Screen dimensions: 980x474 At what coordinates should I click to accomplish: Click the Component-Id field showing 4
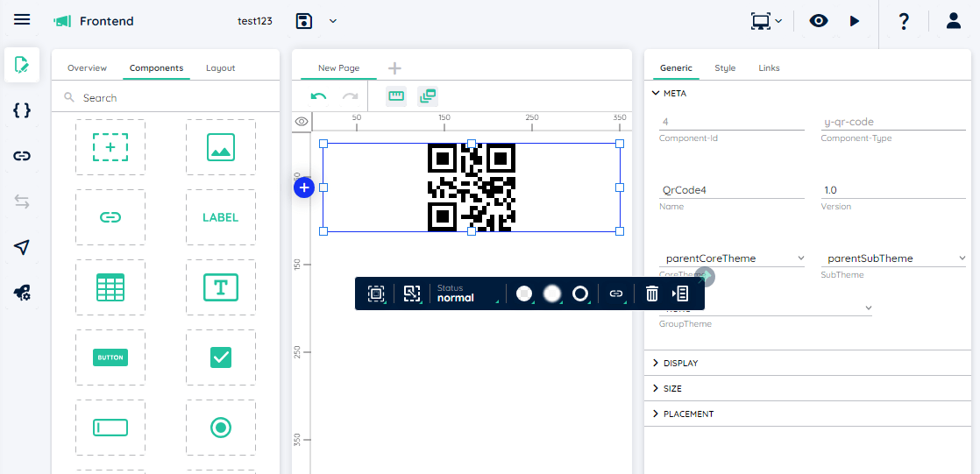[732, 122]
